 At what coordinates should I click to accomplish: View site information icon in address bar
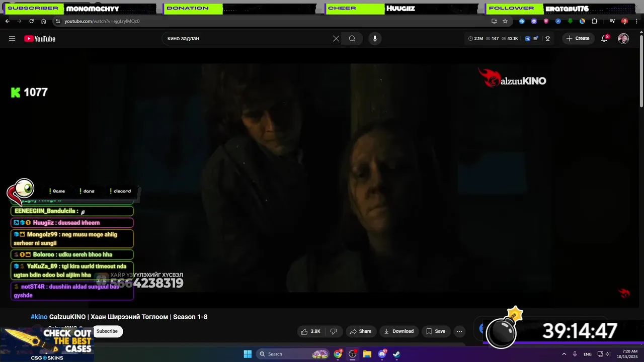click(58, 21)
